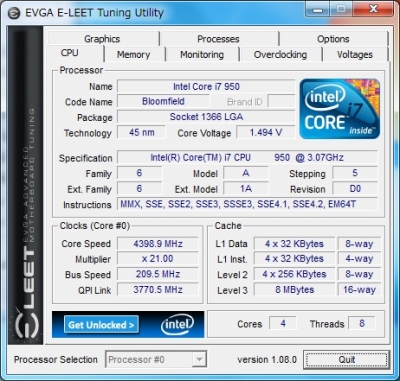Go to the Voltages tab
Screen dimensions: 400x381
point(355,54)
